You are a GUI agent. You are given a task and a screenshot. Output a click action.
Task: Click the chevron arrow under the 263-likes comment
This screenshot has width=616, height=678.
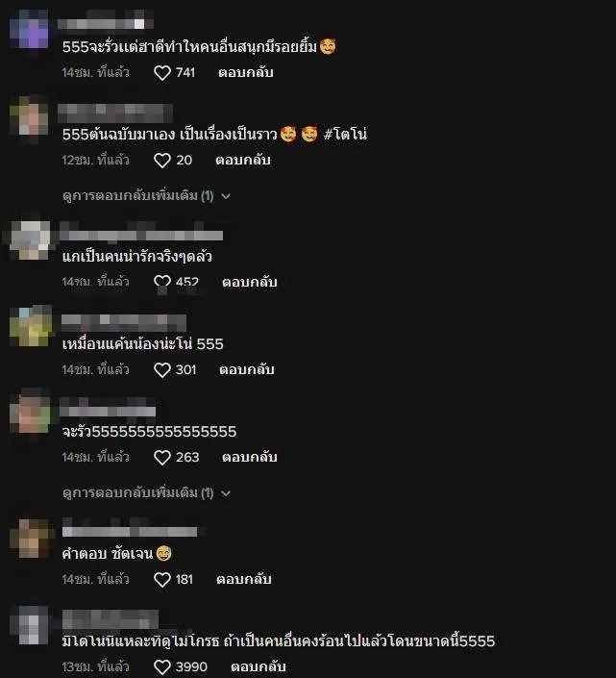226,493
